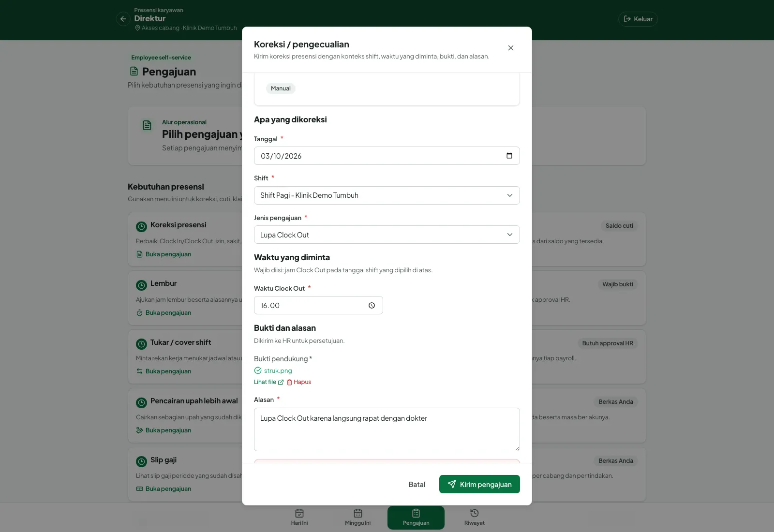Image resolution: width=774 pixels, height=532 pixels.
Task: Click the Tanggal date input field
Action: [x=387, y=156]
